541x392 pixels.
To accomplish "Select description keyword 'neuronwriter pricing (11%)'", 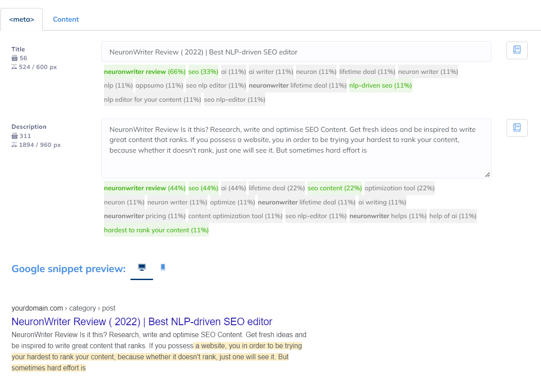I will pos(145,216).
